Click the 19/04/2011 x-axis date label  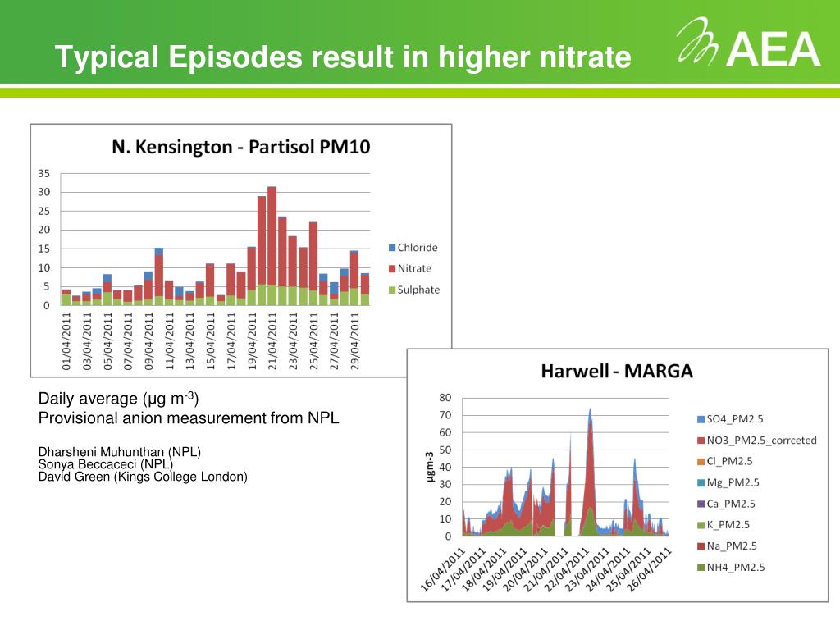point(251,341)
